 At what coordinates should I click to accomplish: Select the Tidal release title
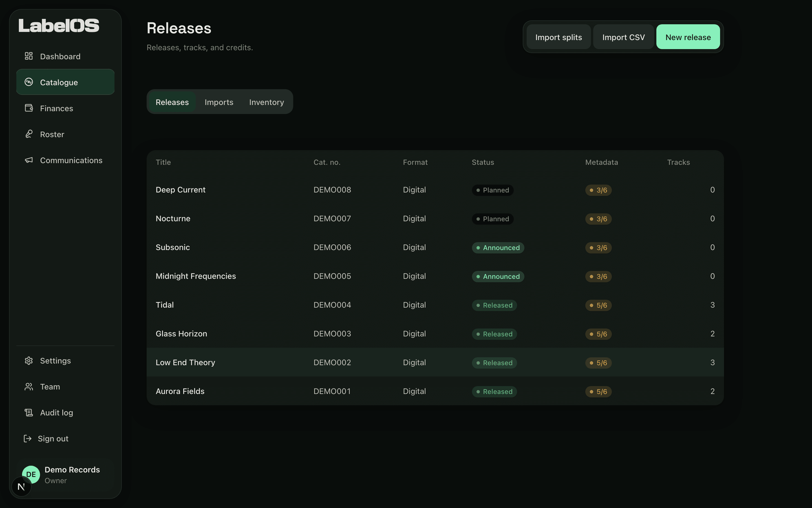(x=165, y=305)
